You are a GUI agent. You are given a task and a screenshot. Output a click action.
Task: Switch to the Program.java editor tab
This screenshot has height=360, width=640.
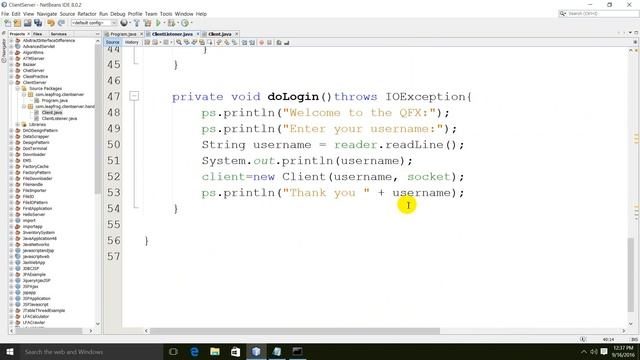click(x=123, y=34)
